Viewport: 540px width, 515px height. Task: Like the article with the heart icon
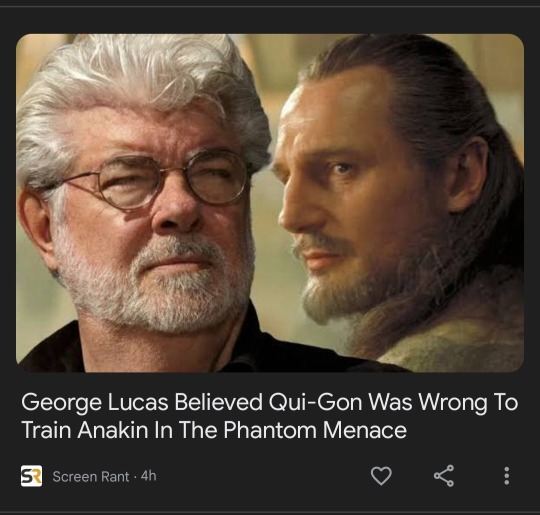(381, 476)
